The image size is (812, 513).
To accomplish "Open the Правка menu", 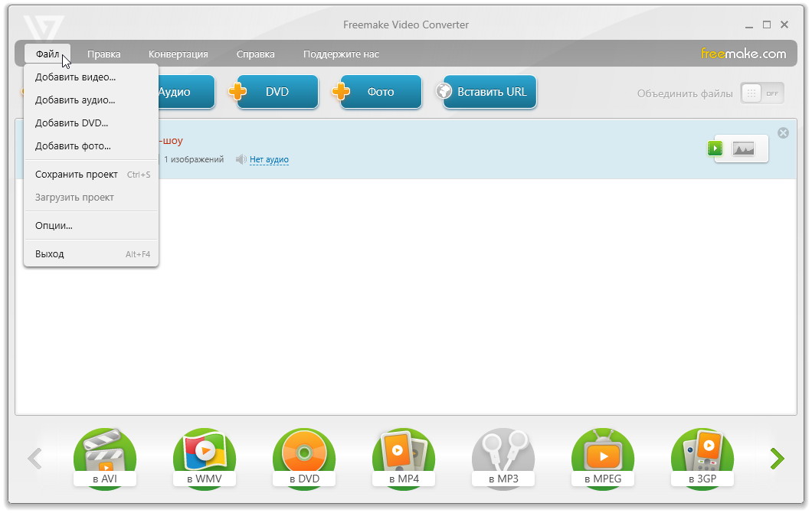I will [103, 54].
